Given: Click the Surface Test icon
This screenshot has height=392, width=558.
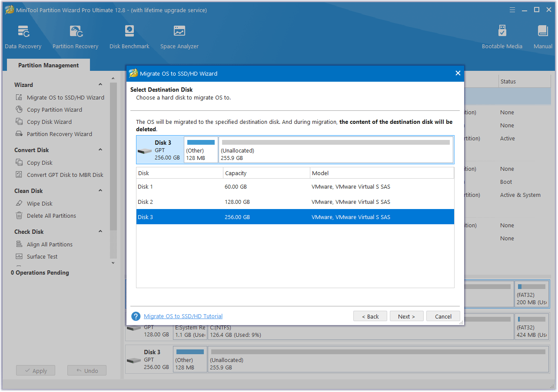Looking at the screenshot, I should [x=19, y=256].
